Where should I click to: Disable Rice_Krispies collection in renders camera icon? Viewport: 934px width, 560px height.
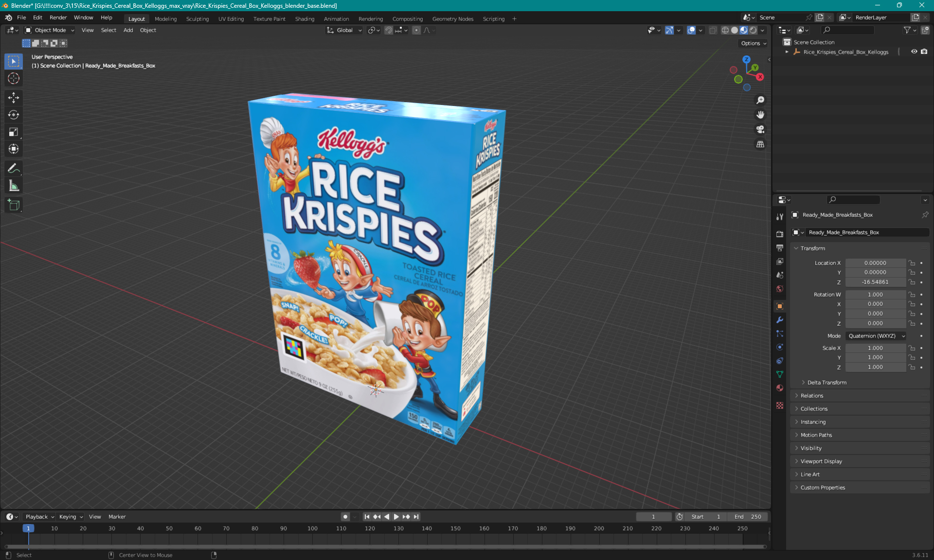(x=924, y=52)
